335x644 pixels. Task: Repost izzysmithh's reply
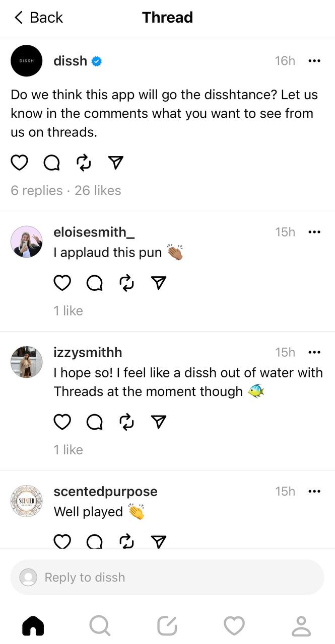click(x=126, y=422)
